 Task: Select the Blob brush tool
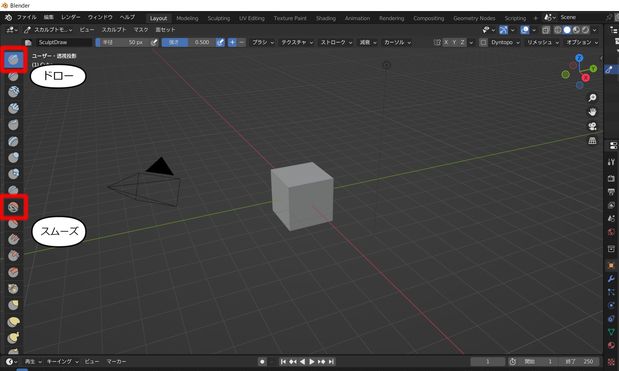click(x=13, y=174)
